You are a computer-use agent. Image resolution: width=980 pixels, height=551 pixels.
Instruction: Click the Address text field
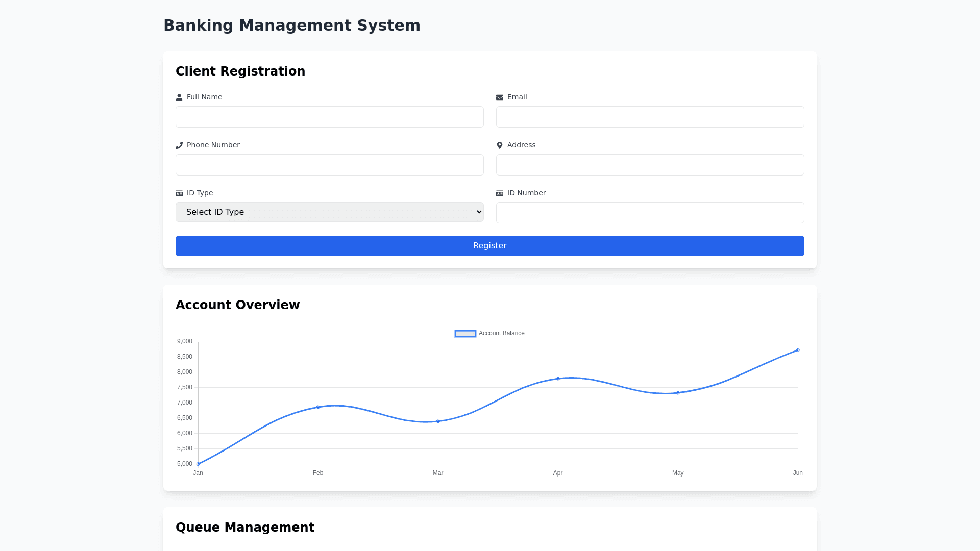[x=650, y=165]
